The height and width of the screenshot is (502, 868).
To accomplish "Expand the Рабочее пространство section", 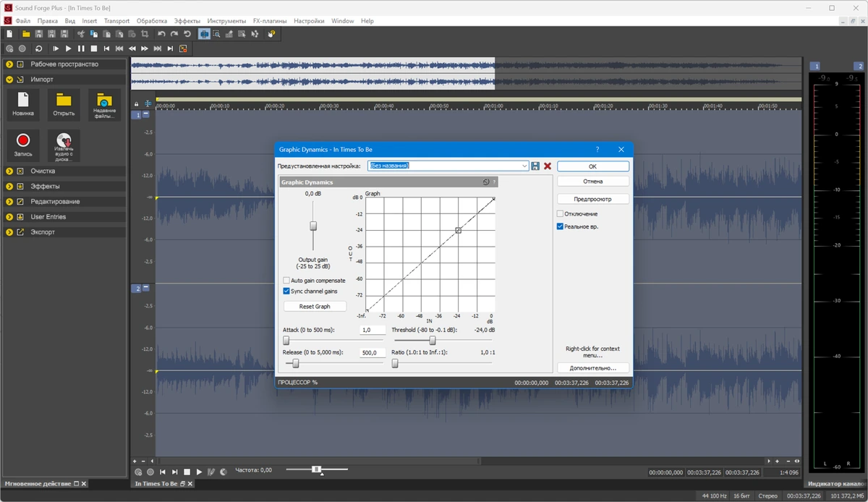I will pos(9,64).
